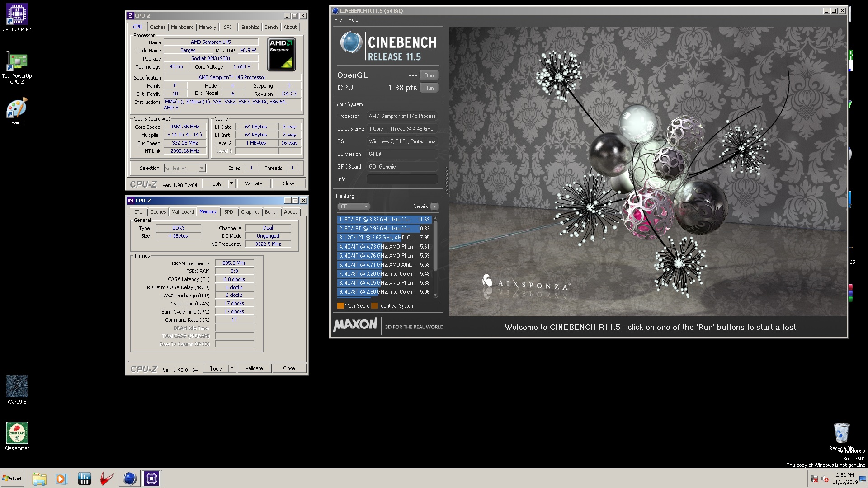Click Validate in bottom CPU-Z Memory window

click(254, 368)
